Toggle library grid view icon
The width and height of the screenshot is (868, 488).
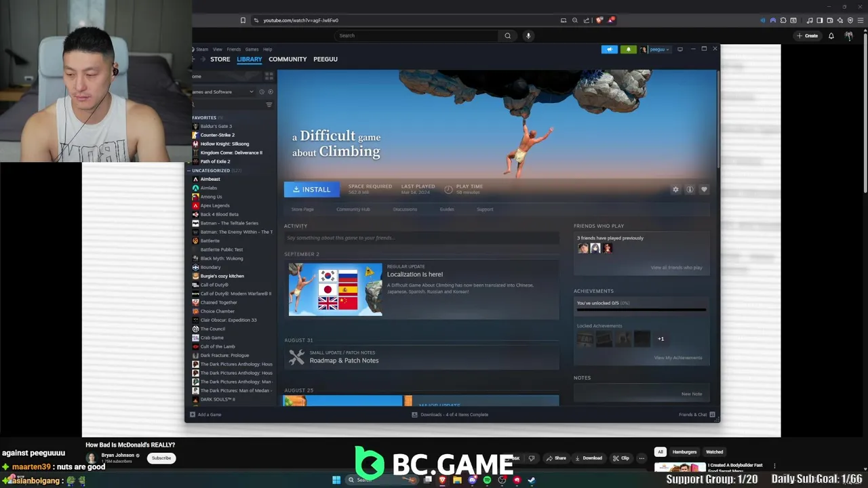pyautogui.click(x=269, y=76)
